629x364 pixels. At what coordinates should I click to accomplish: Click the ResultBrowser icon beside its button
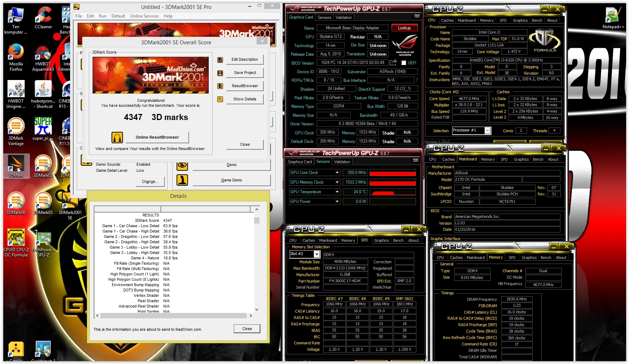click(220, 86)
